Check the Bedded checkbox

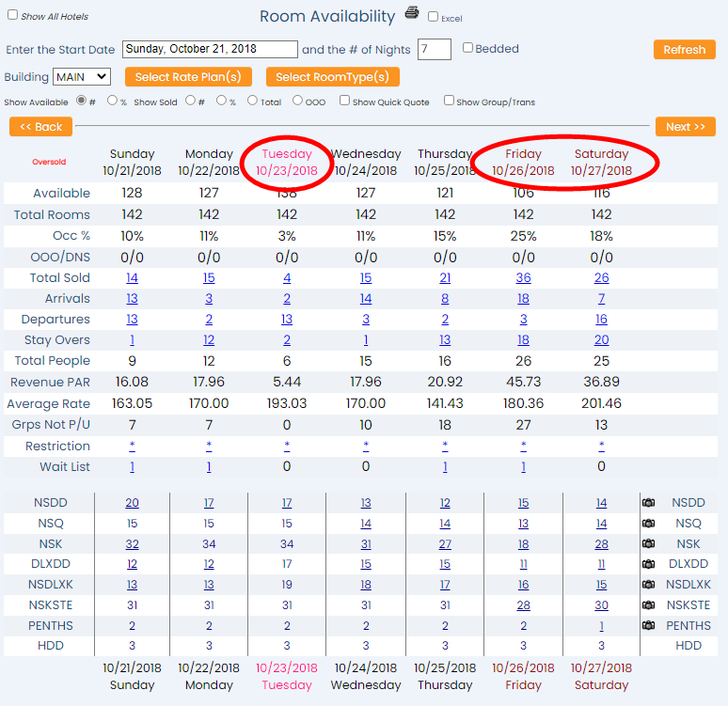tap(467, 48)
